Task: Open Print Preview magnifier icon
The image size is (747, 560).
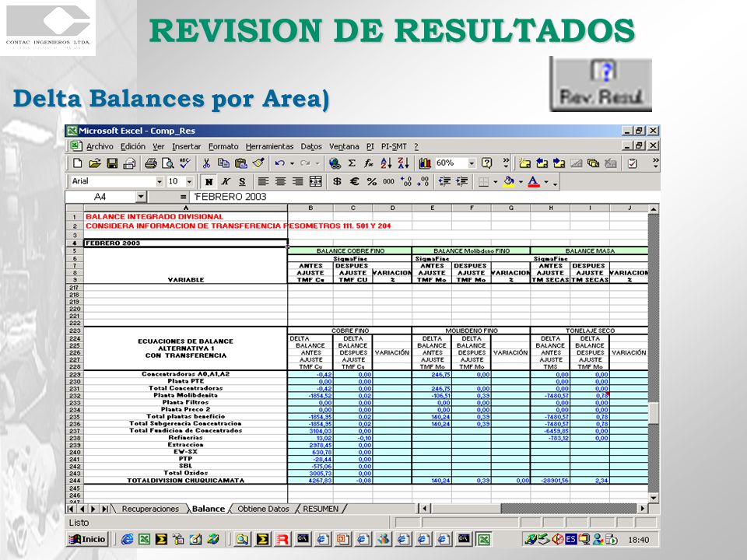Action: tap(168, 163)
